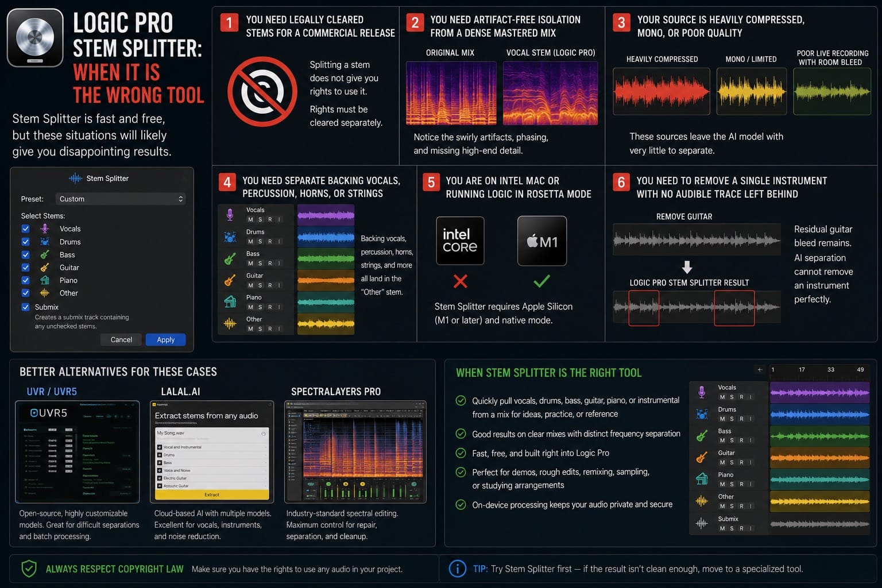Uncheck the Bass stem checkbox
Viewport: 882px width, 588px height.
tap(25, 254)
